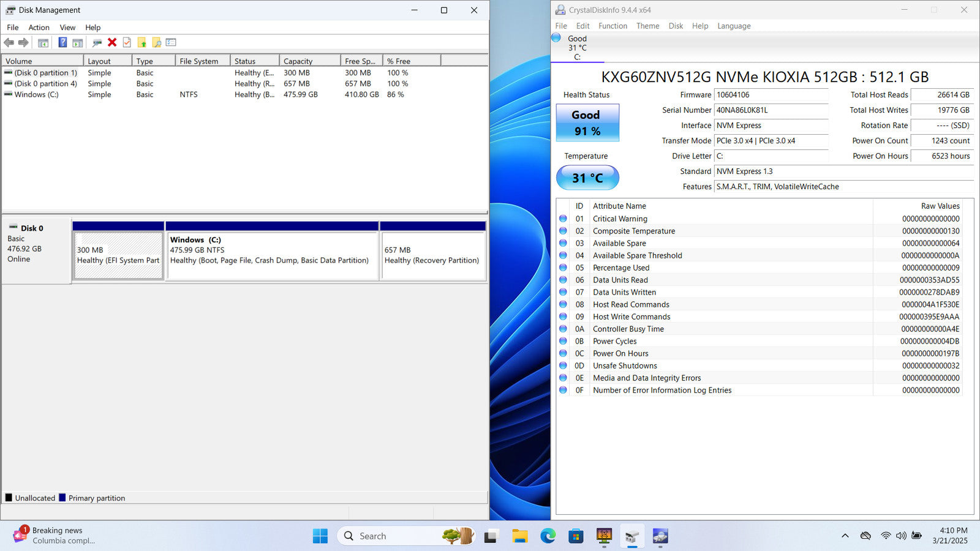Click the Power On Hours attribute status orb
This screenshot has width=980, height=551.
(x=563, y=353)
